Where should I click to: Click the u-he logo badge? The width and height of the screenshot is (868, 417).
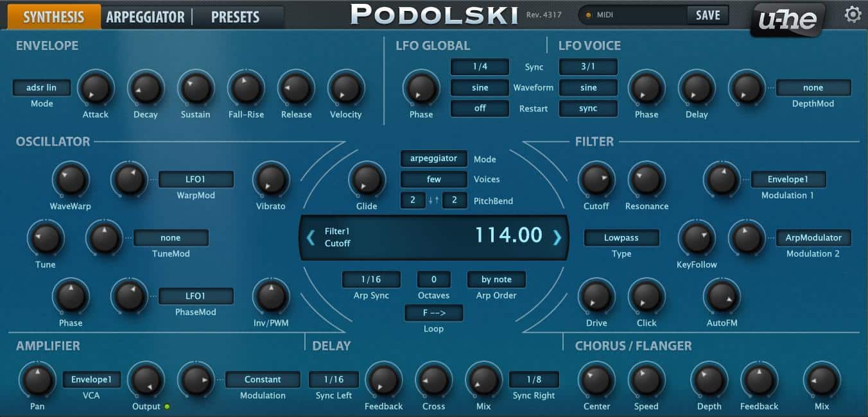pos(788,19)
